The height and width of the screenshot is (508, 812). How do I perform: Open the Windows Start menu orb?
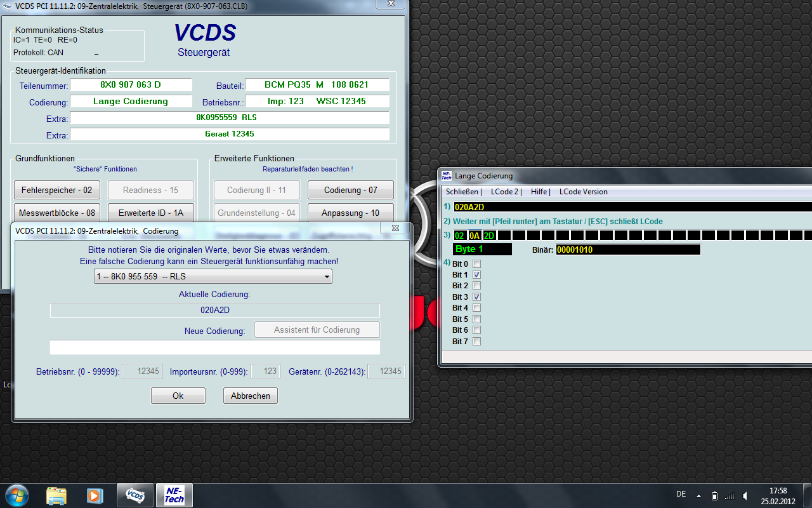pos(16,494)
